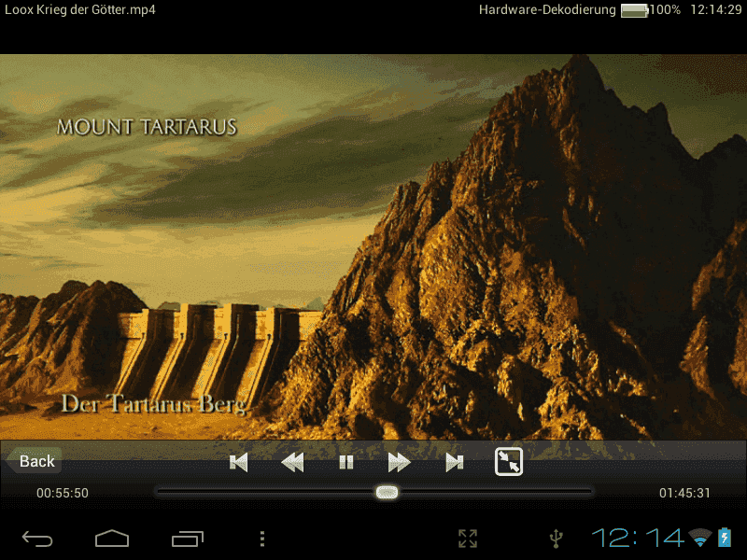Click the file title Loox Krieg der Götter.mp4
This screenshot has height=560, width=747.
[x=80, y=9]
